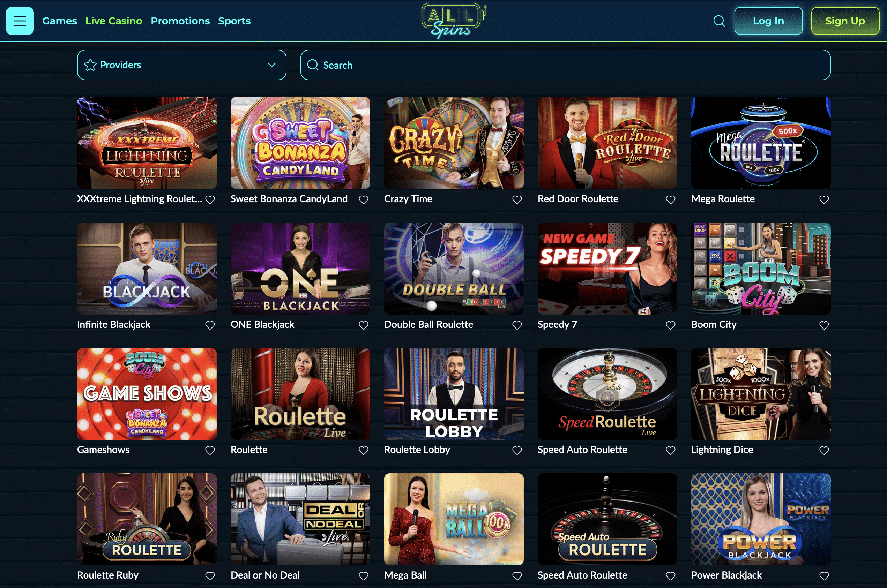Viewport: 887px width, 588px height.
Task: Click the Providers dropdown chevron arrow
Action: [x=272, y=65]
